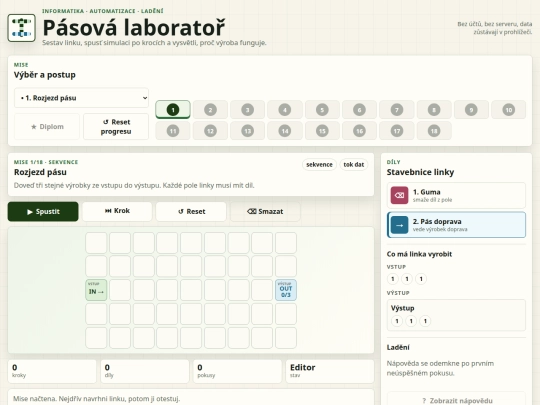Image resolution: width=540 pixels, height=405 pixels.
Task: Click the third Vstup token '1'
Action: (421, 279)
